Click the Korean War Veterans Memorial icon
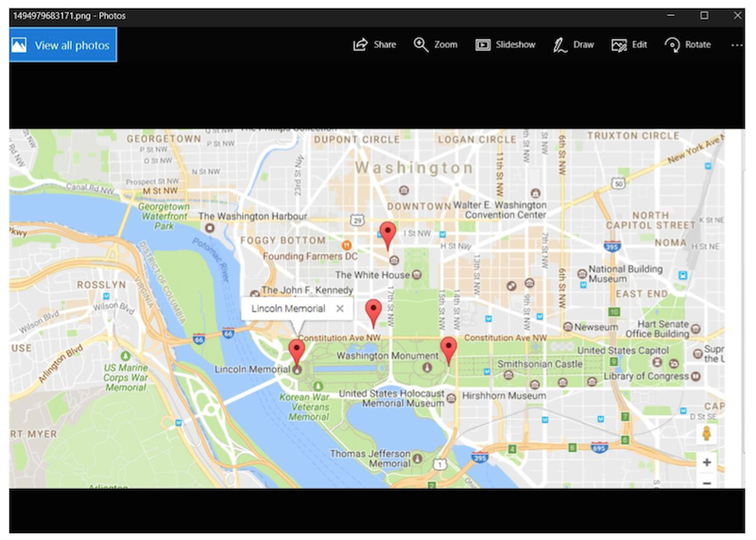This screenshot has height=540, width=756. (x=318, y=386)
